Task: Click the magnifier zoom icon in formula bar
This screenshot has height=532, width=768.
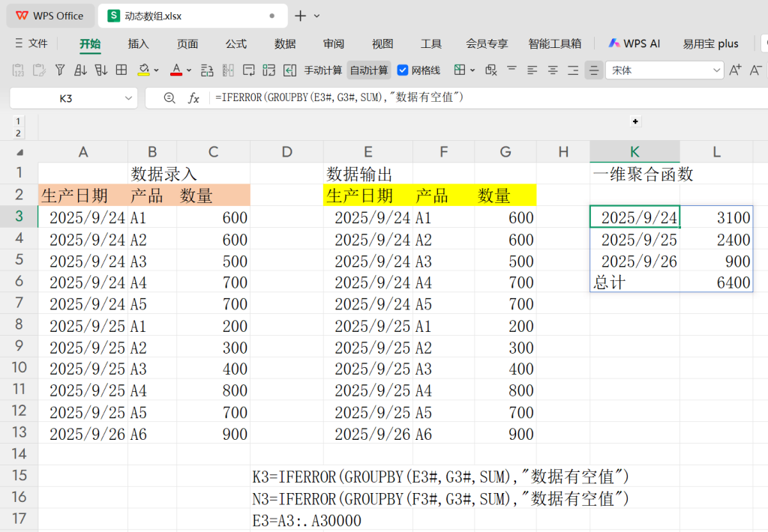Action: [169, 98]
